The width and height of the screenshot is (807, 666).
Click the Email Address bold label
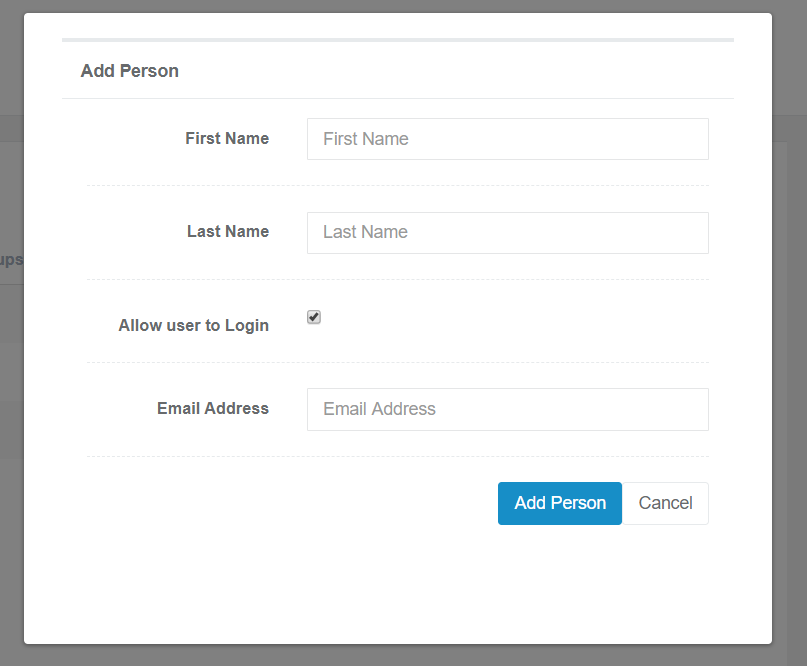[213, 408]
